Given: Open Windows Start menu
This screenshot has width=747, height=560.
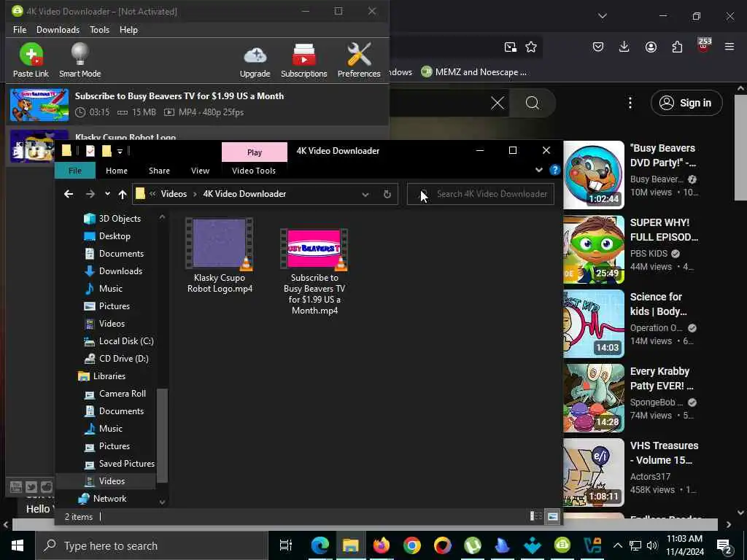Looking at the screenshot, I should coord(18,545).
